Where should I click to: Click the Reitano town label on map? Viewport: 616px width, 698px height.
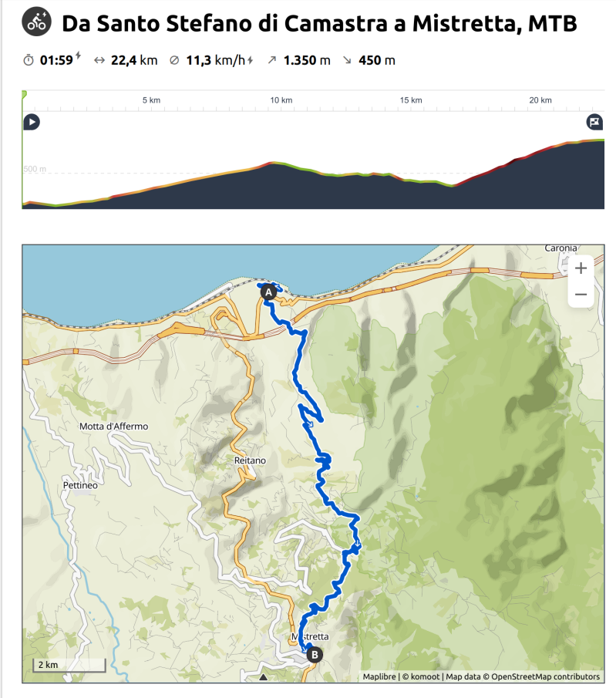250,460
